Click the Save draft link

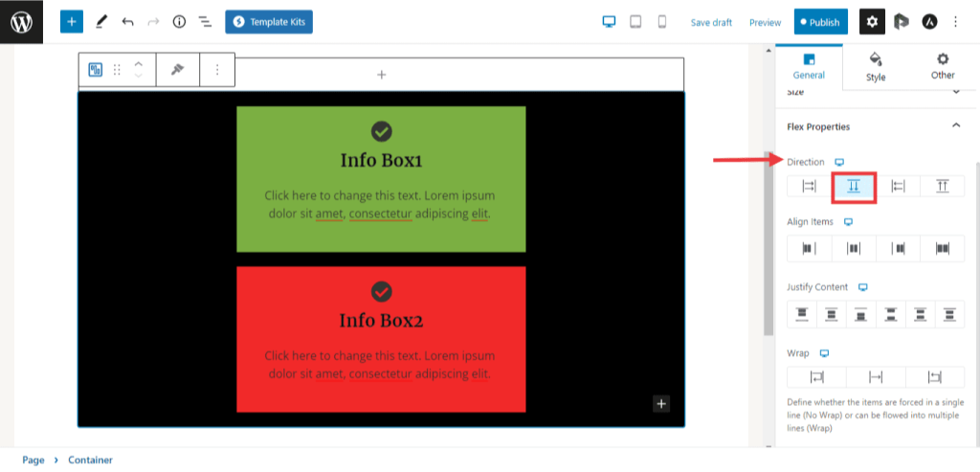point(711,22)
